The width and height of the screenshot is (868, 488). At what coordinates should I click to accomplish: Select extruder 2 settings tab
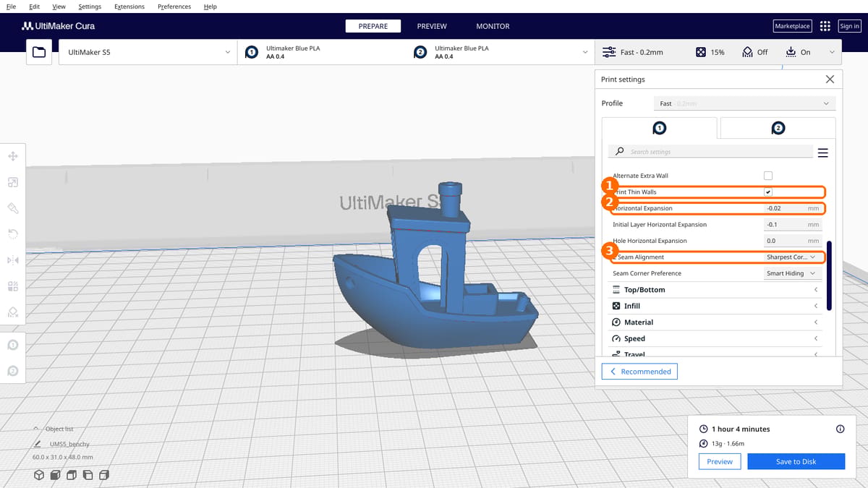[778, 128]
